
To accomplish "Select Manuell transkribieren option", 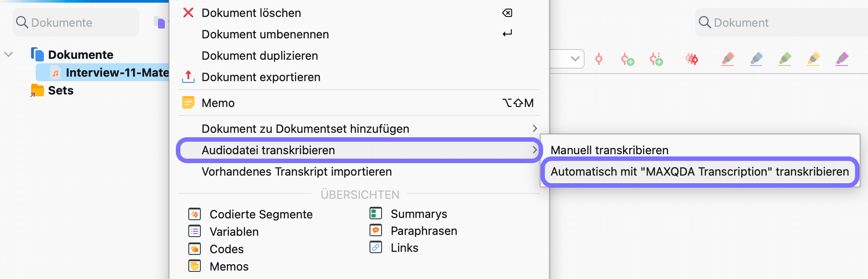I will 610,150.
